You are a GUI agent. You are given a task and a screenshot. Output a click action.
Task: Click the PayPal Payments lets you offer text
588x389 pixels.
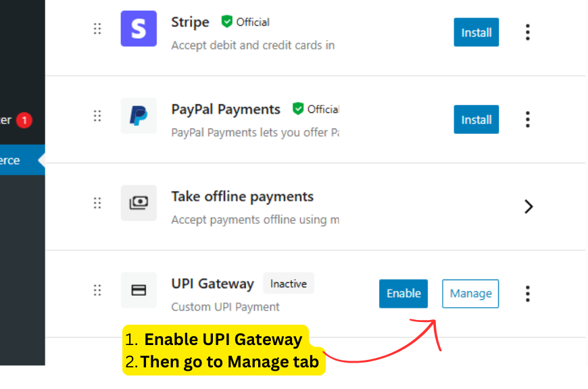255,133
